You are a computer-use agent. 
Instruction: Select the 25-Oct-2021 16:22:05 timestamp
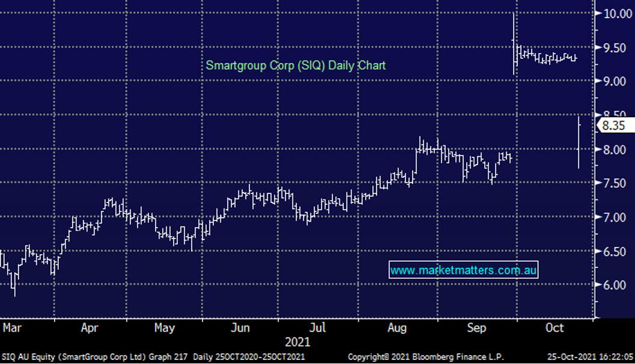(x=593, y=357)
